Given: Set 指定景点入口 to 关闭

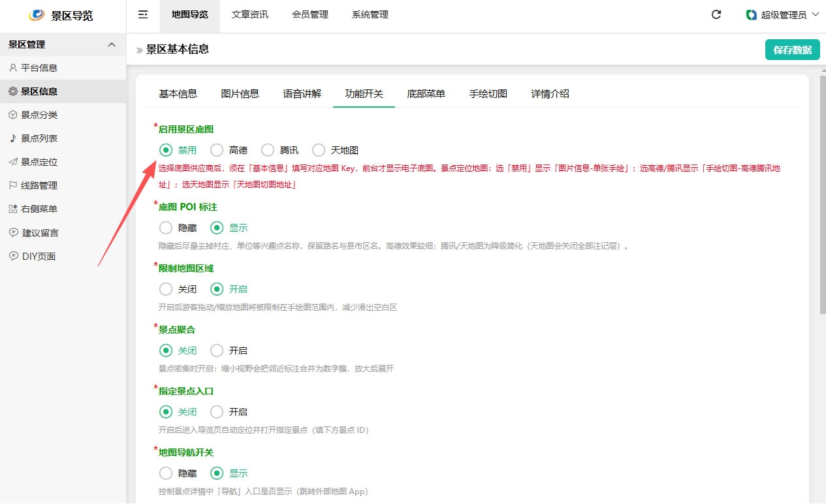Looking at the screenshot, I should point(166,412).
